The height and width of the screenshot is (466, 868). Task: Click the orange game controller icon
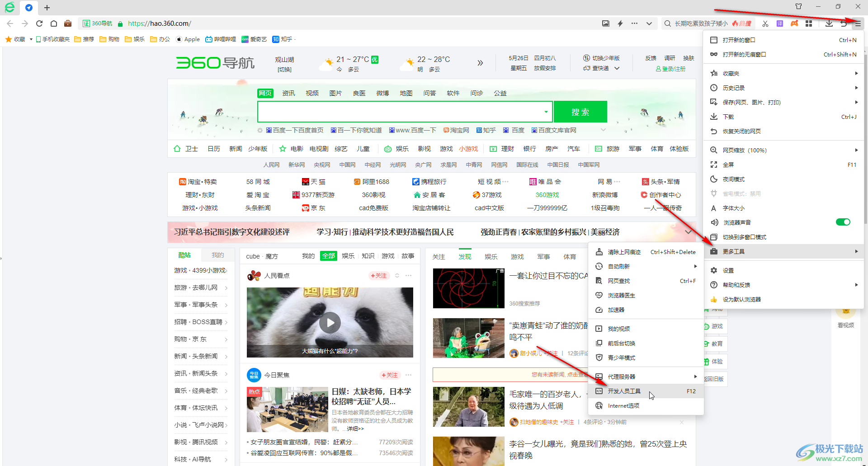point(794,24)
